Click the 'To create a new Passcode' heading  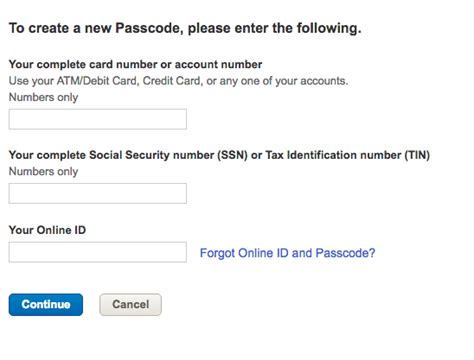coord(185,28)
